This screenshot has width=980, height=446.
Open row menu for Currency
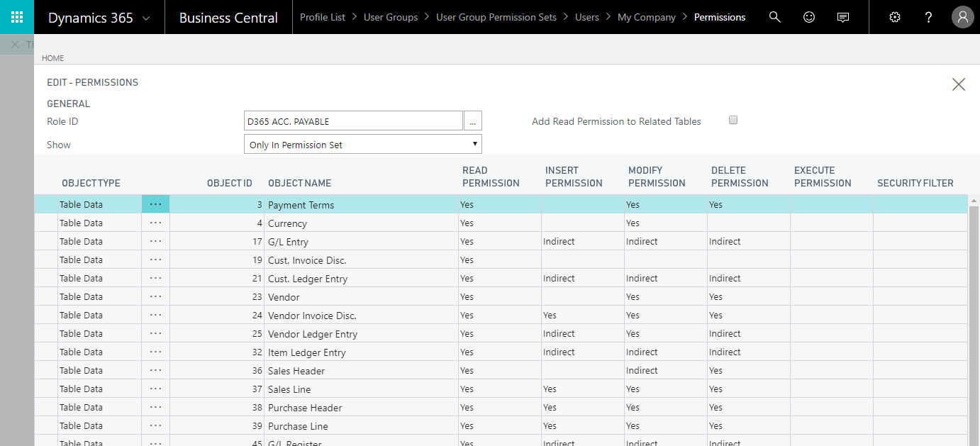pyautogui.click(x=156, y=223)
